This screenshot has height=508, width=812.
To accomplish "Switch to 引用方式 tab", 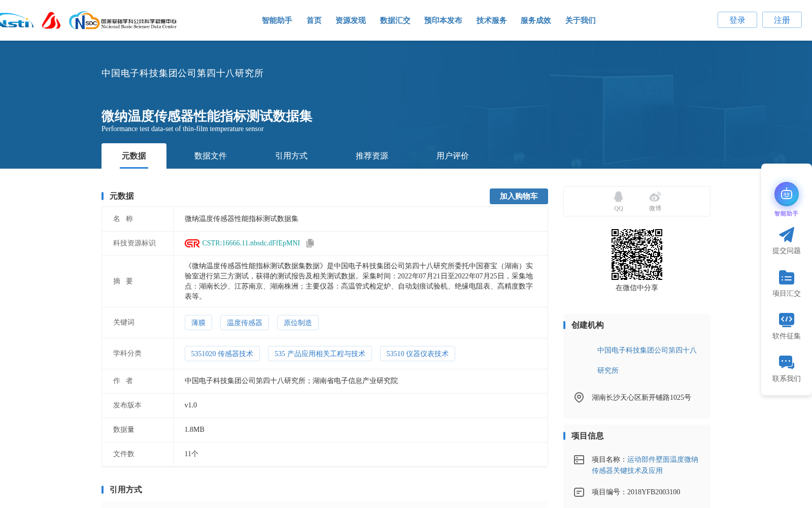I will tap(291, 156).
